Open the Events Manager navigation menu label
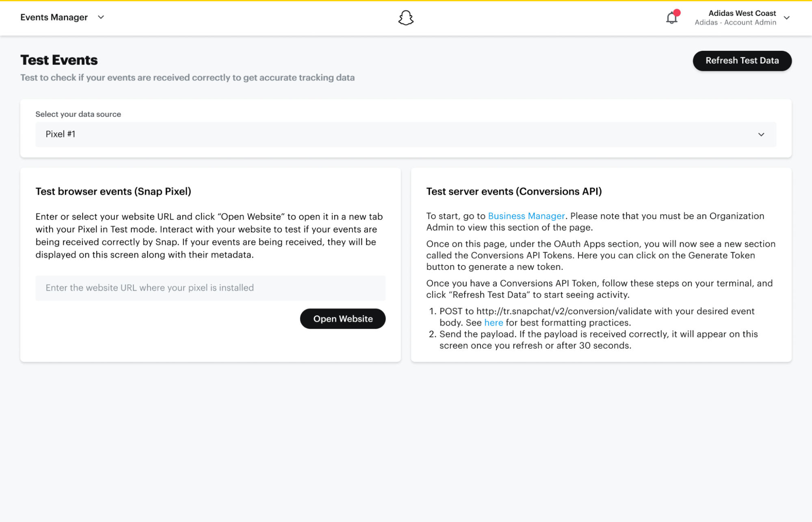 pos(54,17)
